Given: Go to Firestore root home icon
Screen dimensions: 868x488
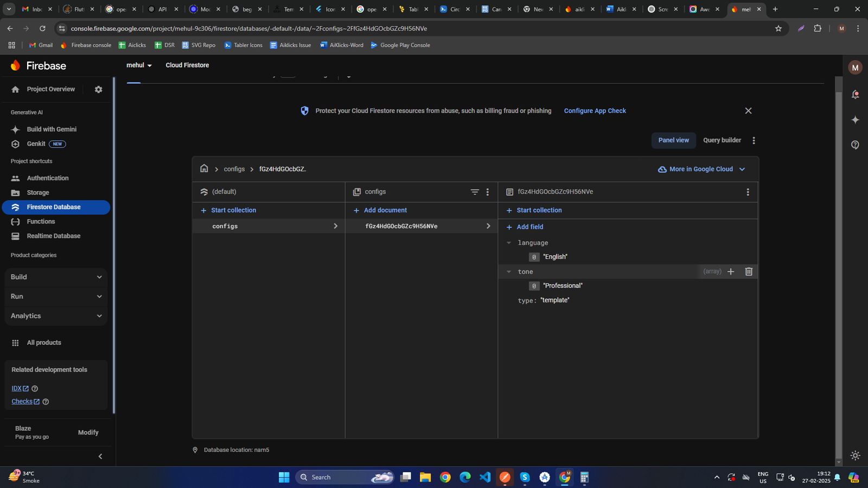Looking at the screenshot, I should pos(204,169).
